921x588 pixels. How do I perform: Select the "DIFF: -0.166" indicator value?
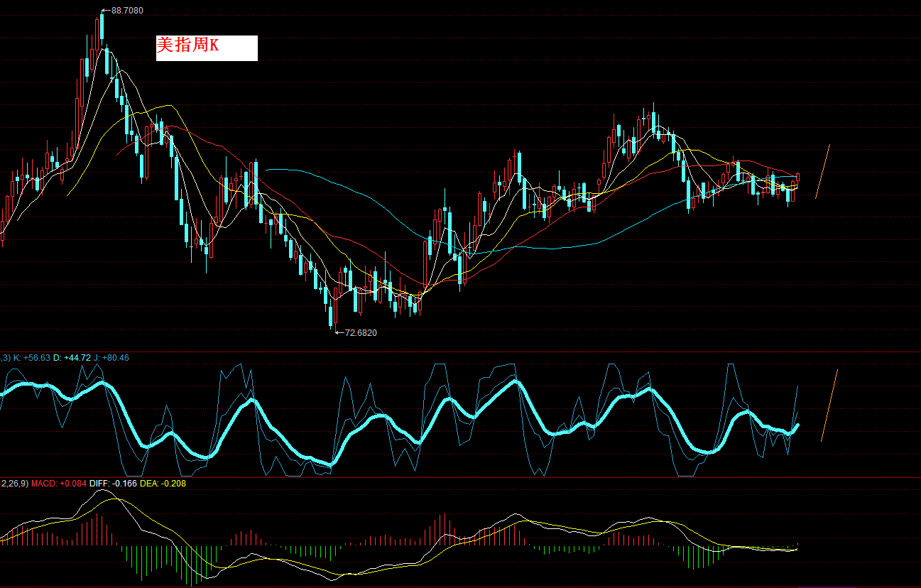click(113, 484)
